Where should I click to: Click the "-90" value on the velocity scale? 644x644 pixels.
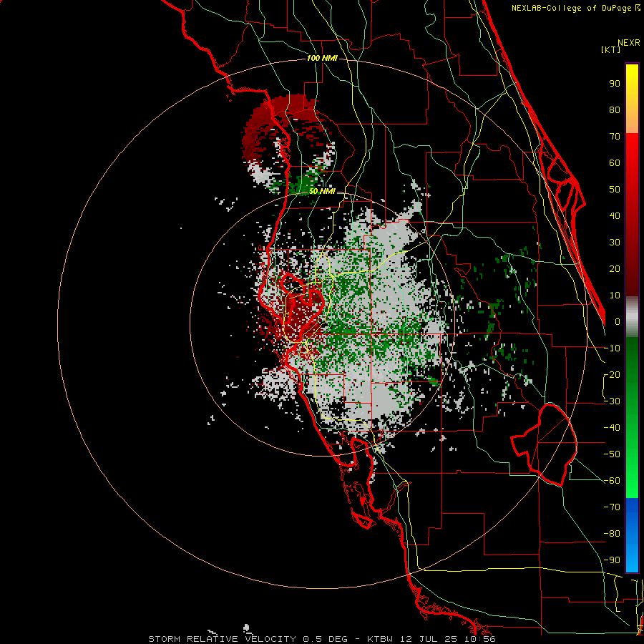click(612, 560)
